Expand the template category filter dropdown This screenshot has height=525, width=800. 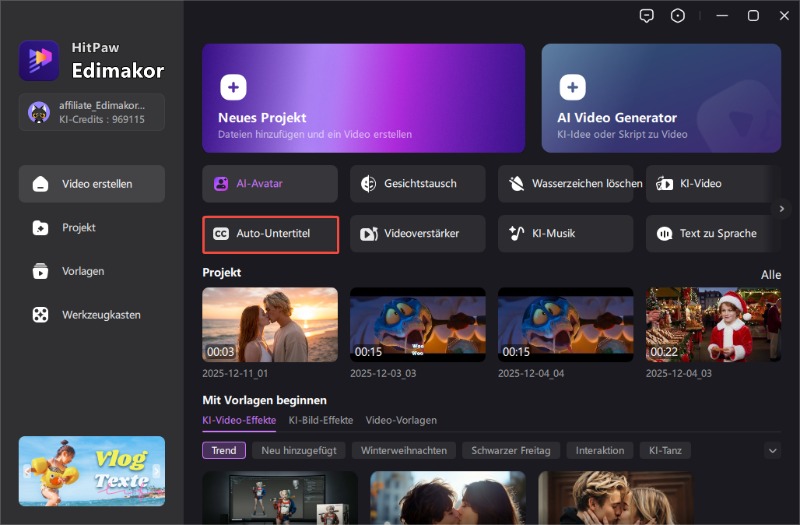tap(771, 451)
